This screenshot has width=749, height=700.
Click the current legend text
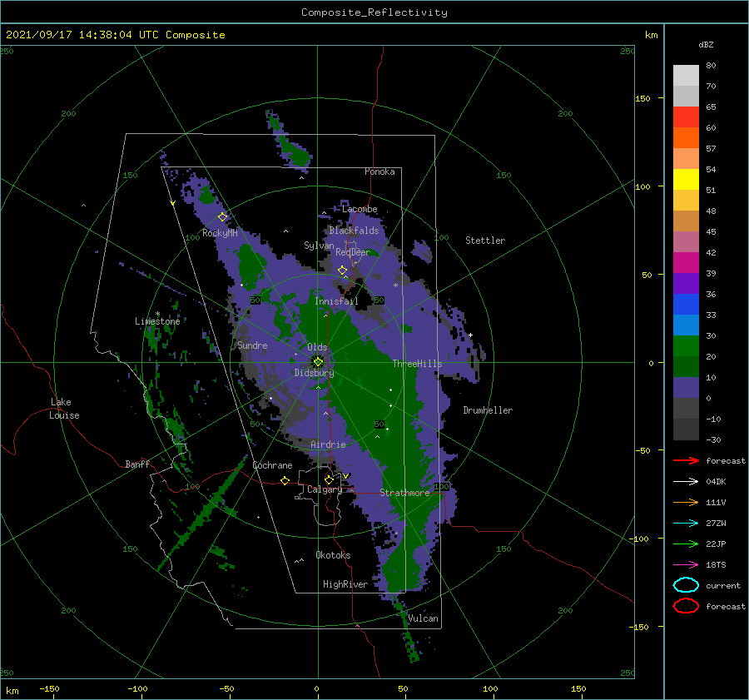point(723,585)
